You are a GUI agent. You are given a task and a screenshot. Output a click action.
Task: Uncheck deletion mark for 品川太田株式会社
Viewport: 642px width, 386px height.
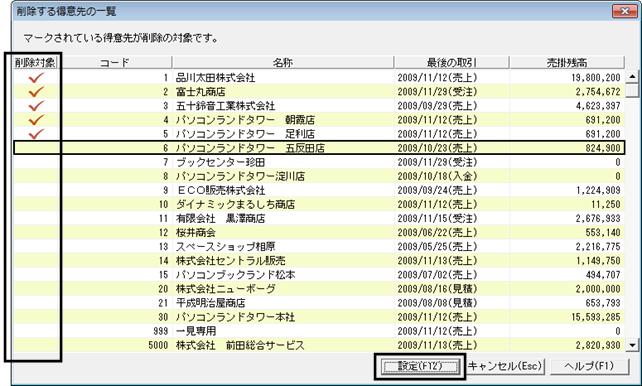[x=36, y=77]
